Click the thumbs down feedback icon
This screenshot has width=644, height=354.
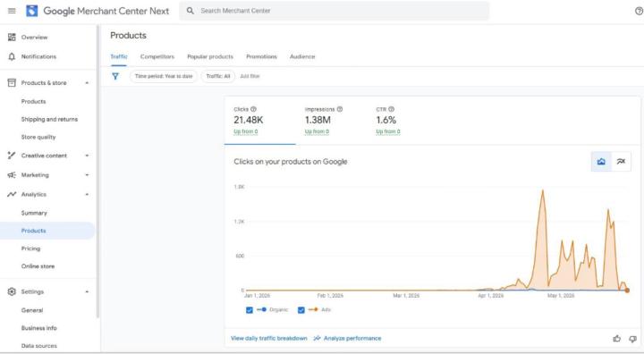pos(633,339)
